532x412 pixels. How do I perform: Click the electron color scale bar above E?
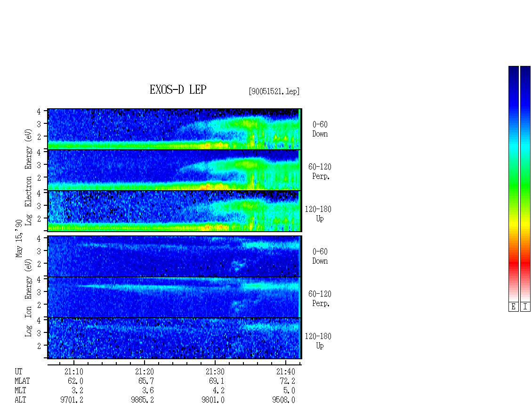point(513,184)
